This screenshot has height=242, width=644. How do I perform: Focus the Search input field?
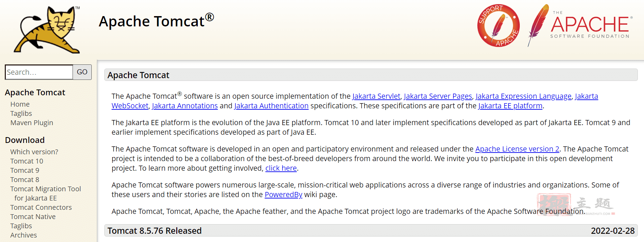[x=39, y=72]
